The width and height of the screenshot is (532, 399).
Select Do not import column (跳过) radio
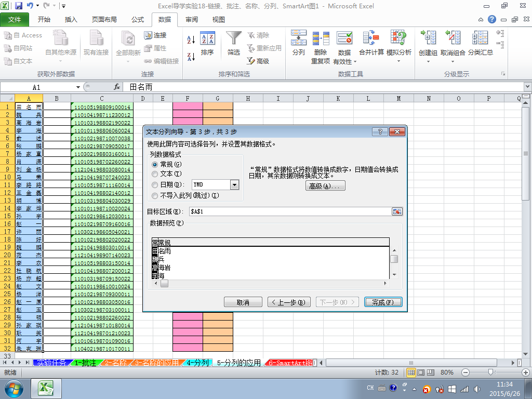tap(155, 196)
